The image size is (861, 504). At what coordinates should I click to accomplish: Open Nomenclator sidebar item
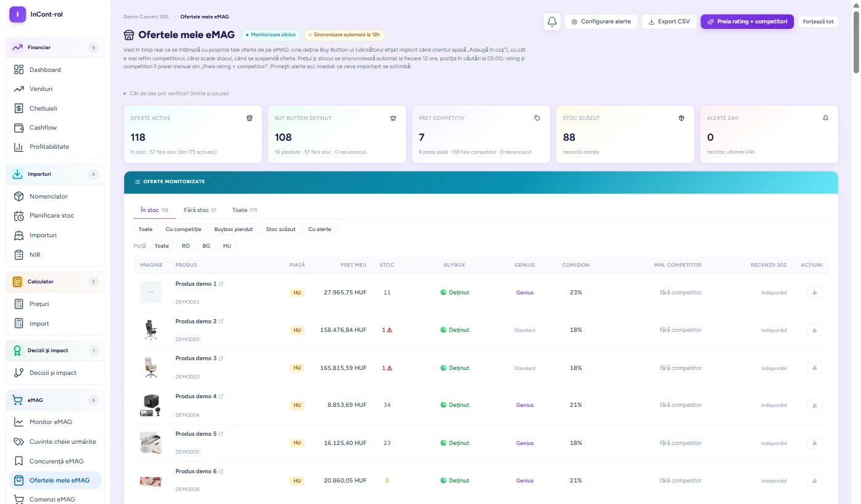pyautogui.click(x=55, y=196)
